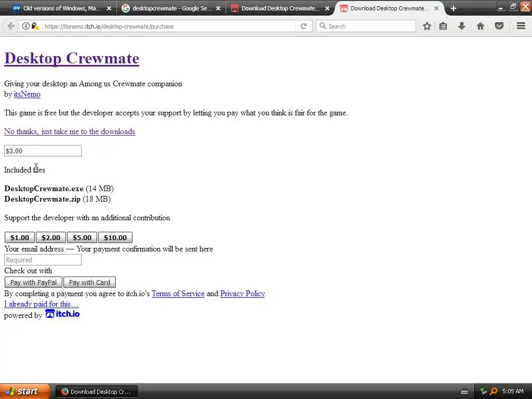Focus the $3.00 price input field
This screenshot has height=399, width=532.
pos(43,151)
